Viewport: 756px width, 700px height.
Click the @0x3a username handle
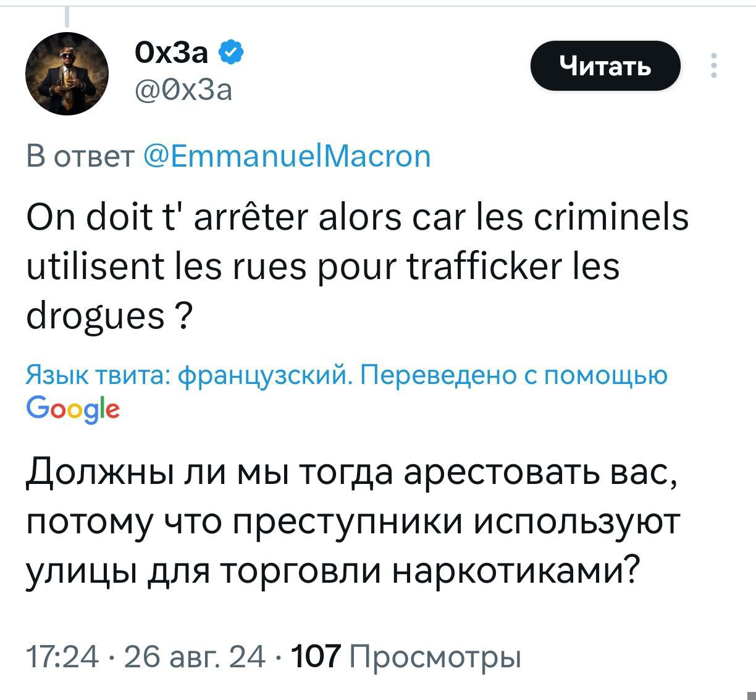click(x=184, y=91)
